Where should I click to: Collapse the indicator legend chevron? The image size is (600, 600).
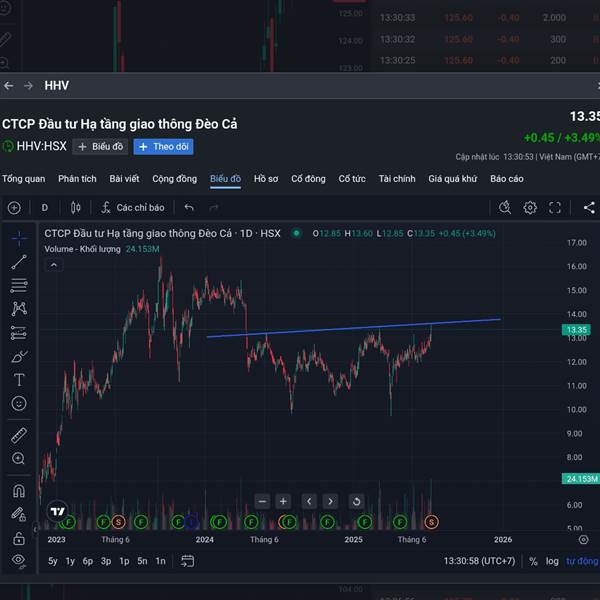(x=54, y=265)
